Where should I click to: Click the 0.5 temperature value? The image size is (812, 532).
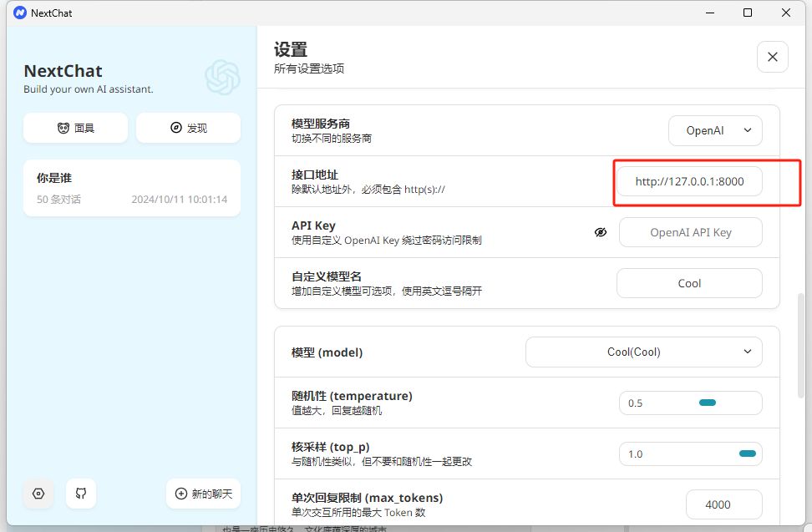click(636, 403)
